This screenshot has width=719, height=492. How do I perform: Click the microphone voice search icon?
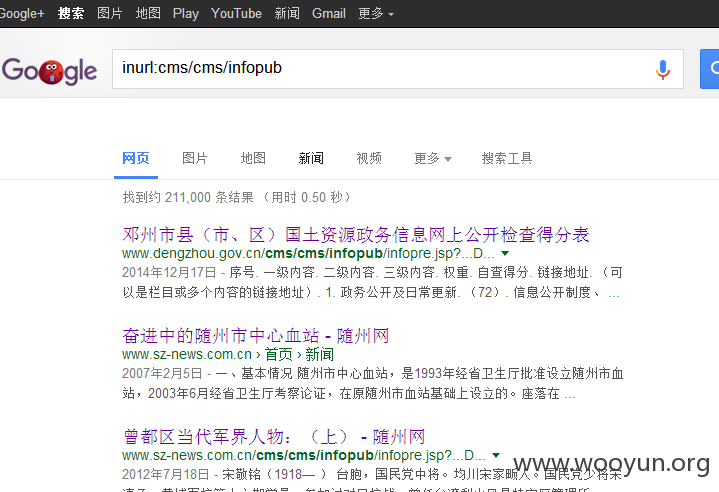(663, 70)
